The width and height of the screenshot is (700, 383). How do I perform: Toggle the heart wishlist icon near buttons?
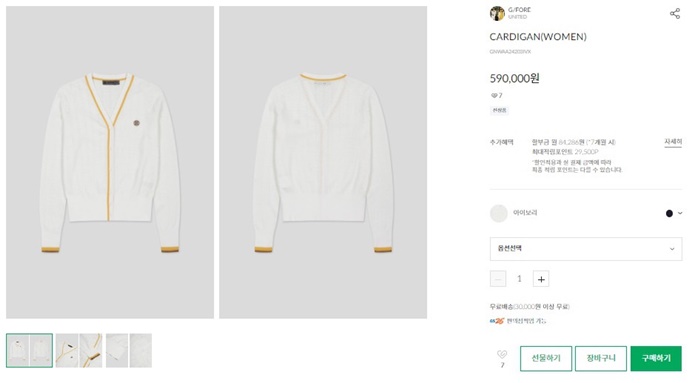502,354
